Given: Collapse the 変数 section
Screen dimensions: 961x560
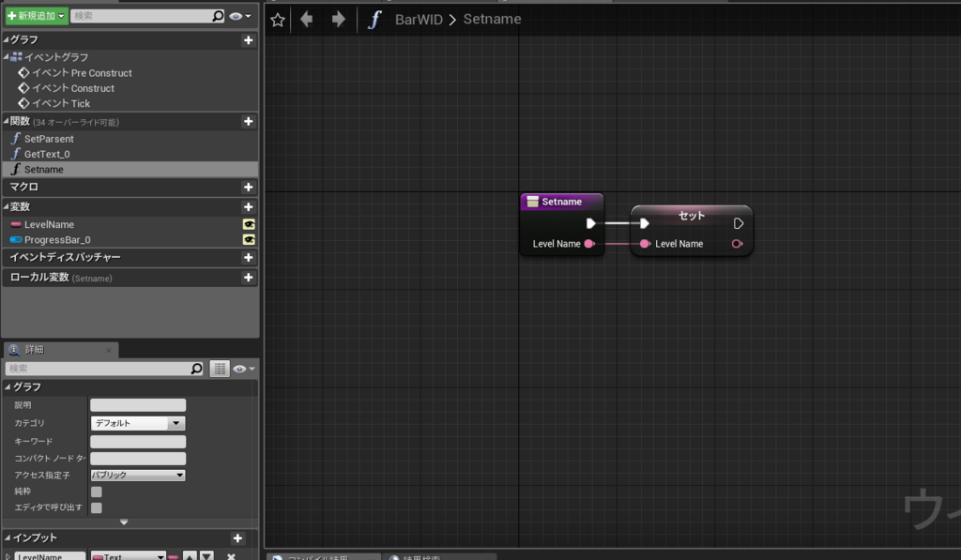Looking at the screenshot, I should coord(7,206).
